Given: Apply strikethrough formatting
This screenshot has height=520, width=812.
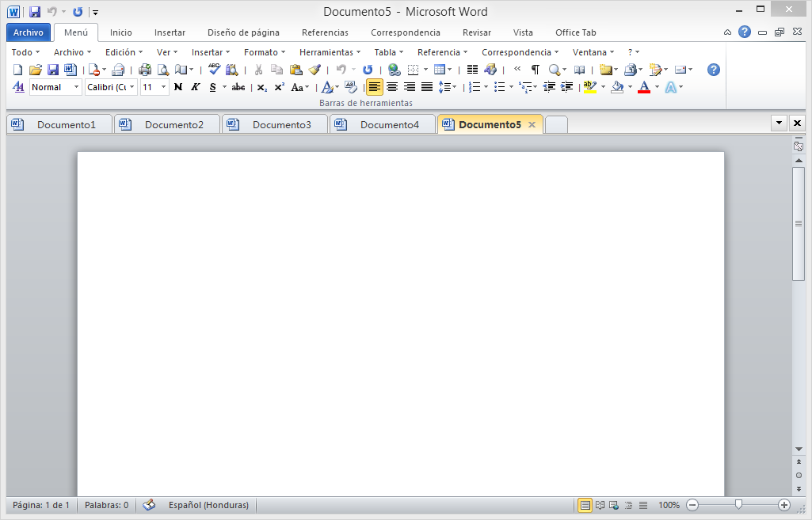Looking at the screenshot, I should [x=238, y=87].
